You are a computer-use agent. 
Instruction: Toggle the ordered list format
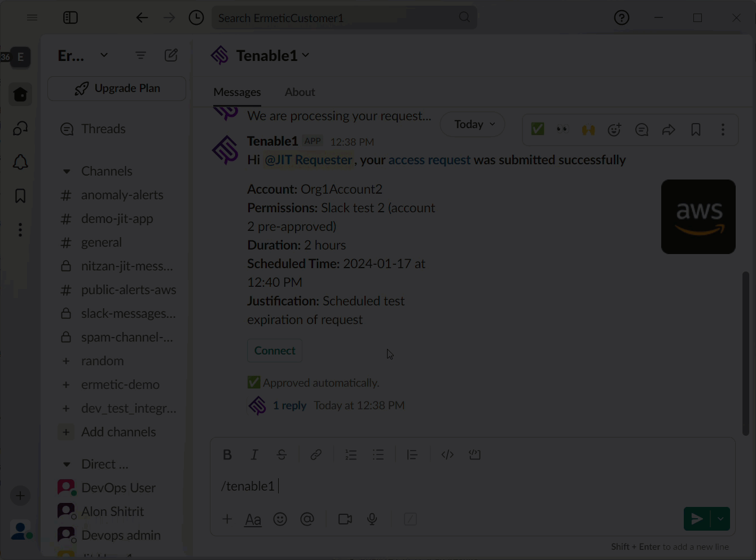point(351,454)
